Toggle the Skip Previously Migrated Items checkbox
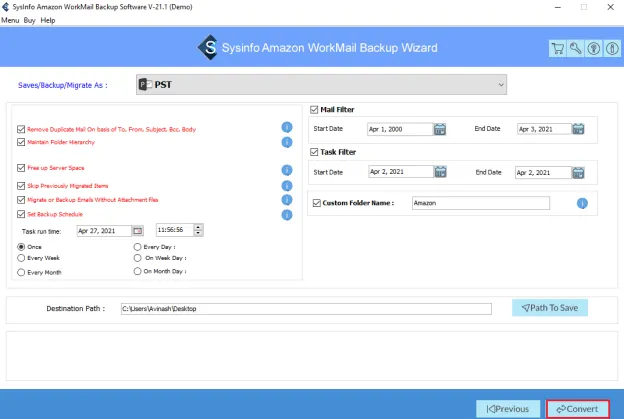The height and width of the screenshot is (419, 624). 22,186
